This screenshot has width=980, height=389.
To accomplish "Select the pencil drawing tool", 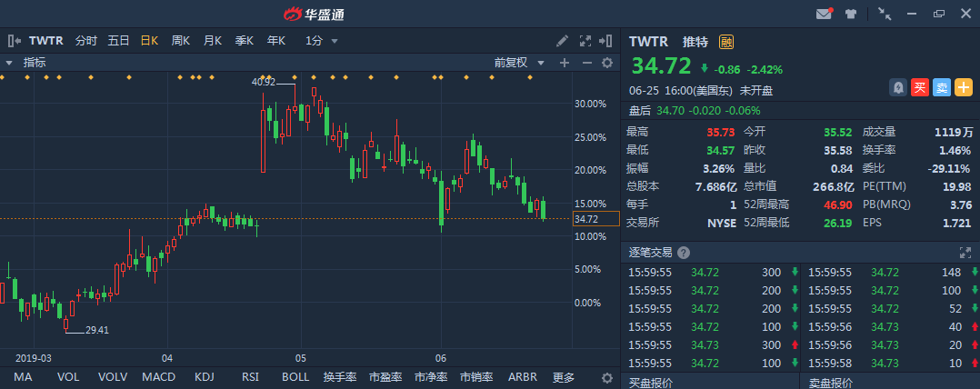I will click(x=563, y=41).
